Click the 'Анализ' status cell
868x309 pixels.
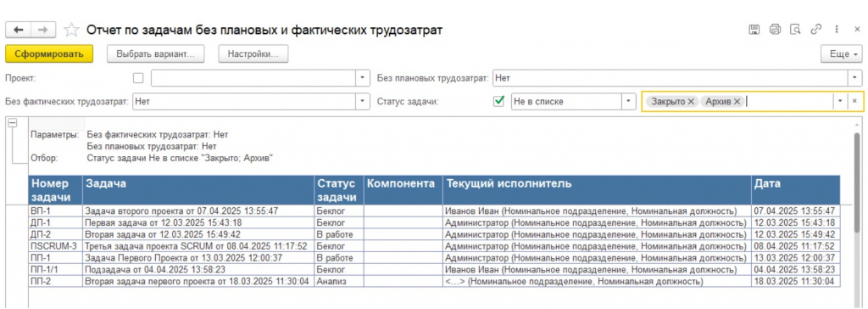click(339, 282)
